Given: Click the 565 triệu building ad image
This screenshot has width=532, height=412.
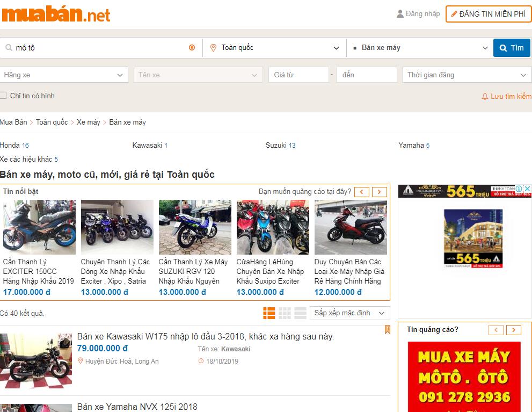Looking at the screenshot, I should 473,238.
